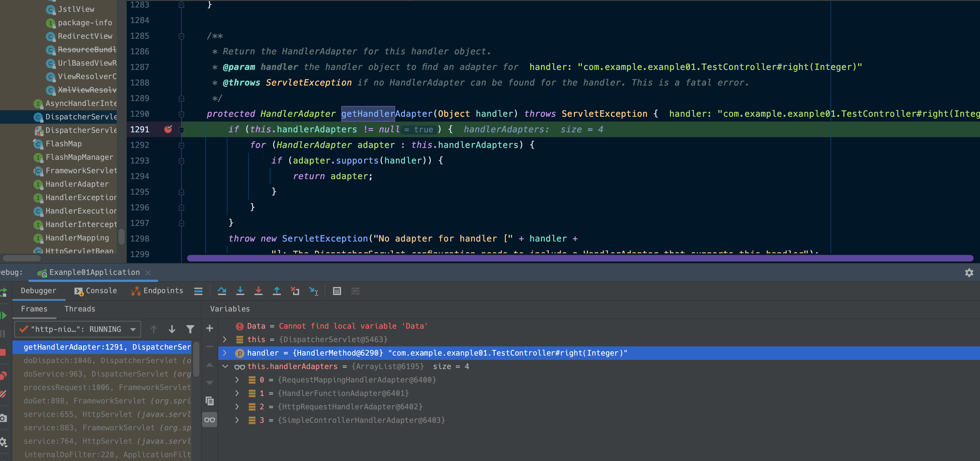Toggle the show watches glasses button
The height and width of the screenshot is (461, 980).
click(x=210, y=420)
